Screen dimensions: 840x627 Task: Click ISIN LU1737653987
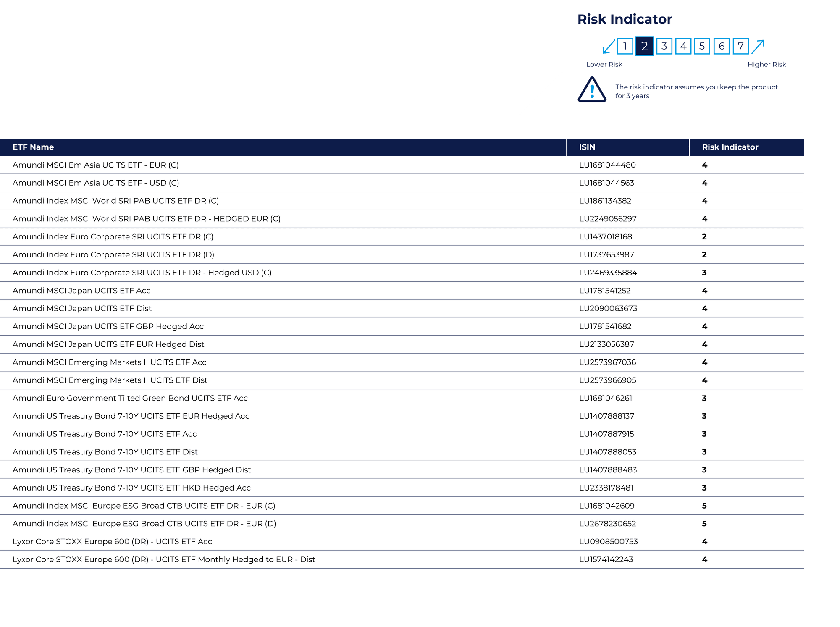point(606,254)
